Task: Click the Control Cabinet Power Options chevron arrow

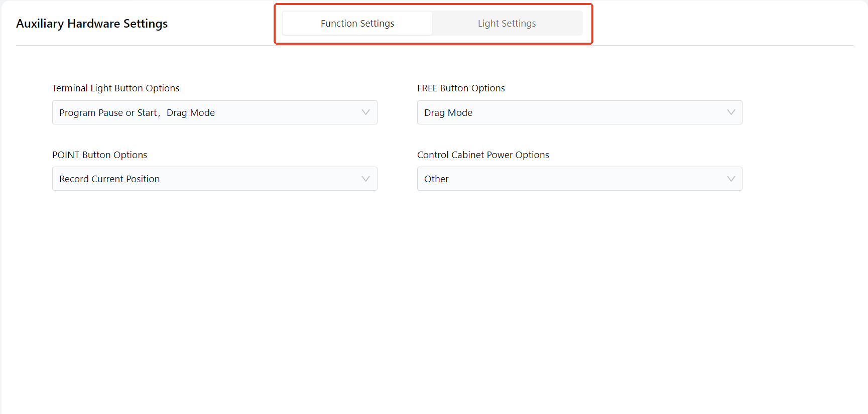Action: point(730,179)
